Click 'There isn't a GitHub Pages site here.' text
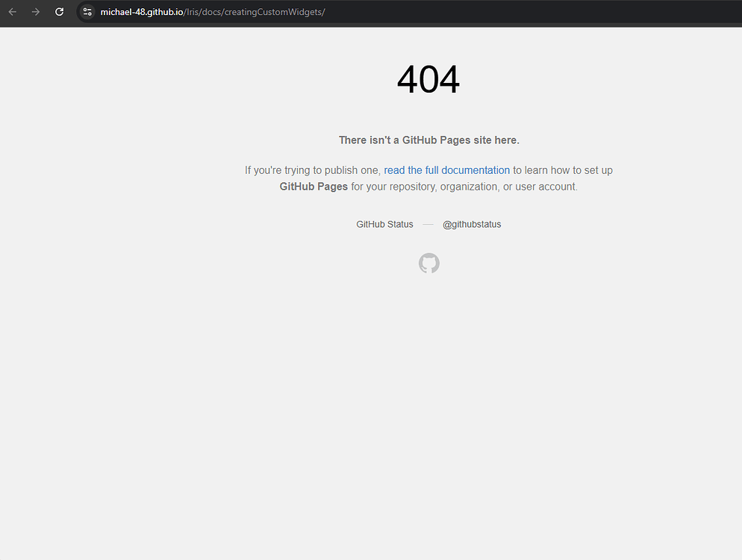The width and height of the screenshot is (742, 560). 428,140
